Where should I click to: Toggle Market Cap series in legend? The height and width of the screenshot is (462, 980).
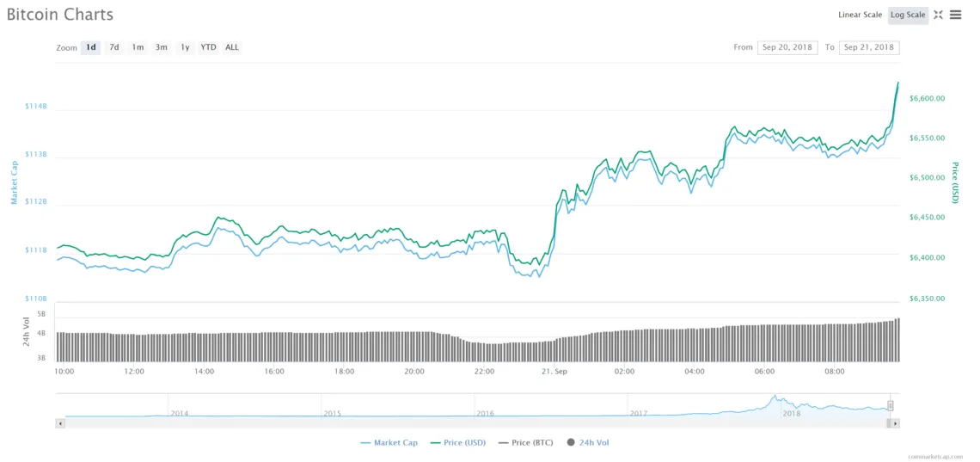click(x=389, y=442)
